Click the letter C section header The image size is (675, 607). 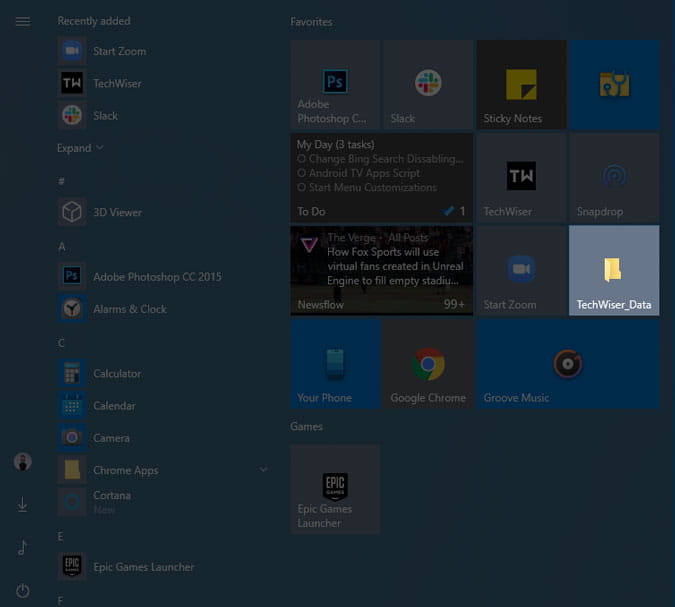click(x=61, y=343)
